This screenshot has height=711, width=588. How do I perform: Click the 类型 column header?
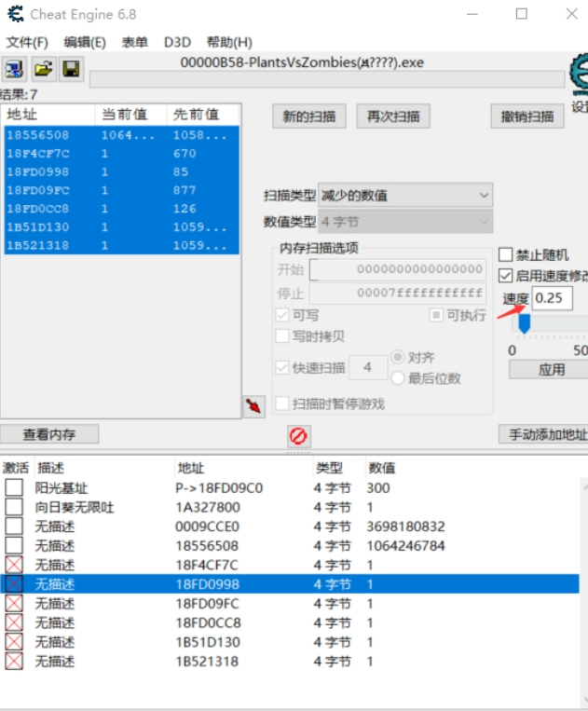pyautogui.click(x=337, y=468)
